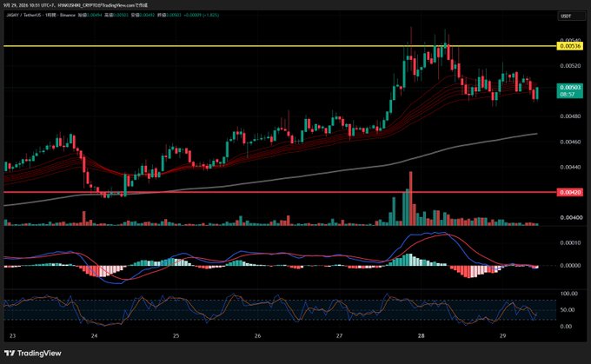Click the tallest red volume bar
Image resolution: width=591 pixels, height=364 pixels.
[x=411, y=199]
